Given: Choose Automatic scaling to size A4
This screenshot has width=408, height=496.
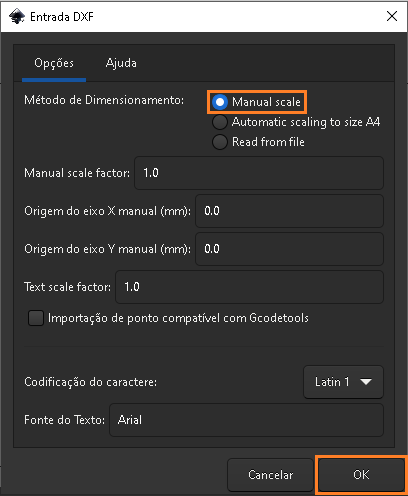Looking at the screenshot, I should click(220, 122).
